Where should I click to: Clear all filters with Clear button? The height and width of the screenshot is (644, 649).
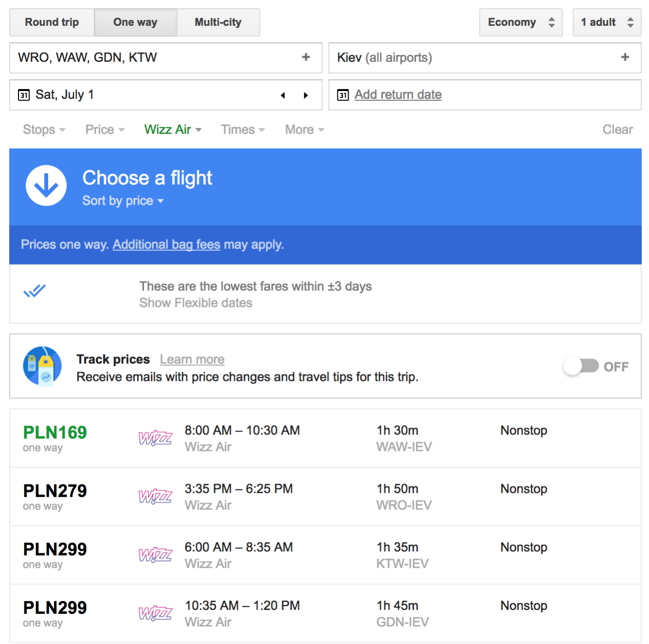coord(617,130)
